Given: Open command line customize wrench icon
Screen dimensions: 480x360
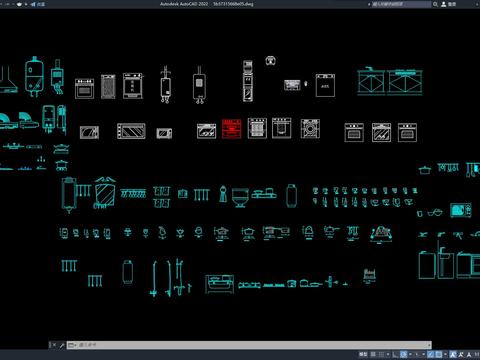Looking at the screenshot, I should click(62, 345).
